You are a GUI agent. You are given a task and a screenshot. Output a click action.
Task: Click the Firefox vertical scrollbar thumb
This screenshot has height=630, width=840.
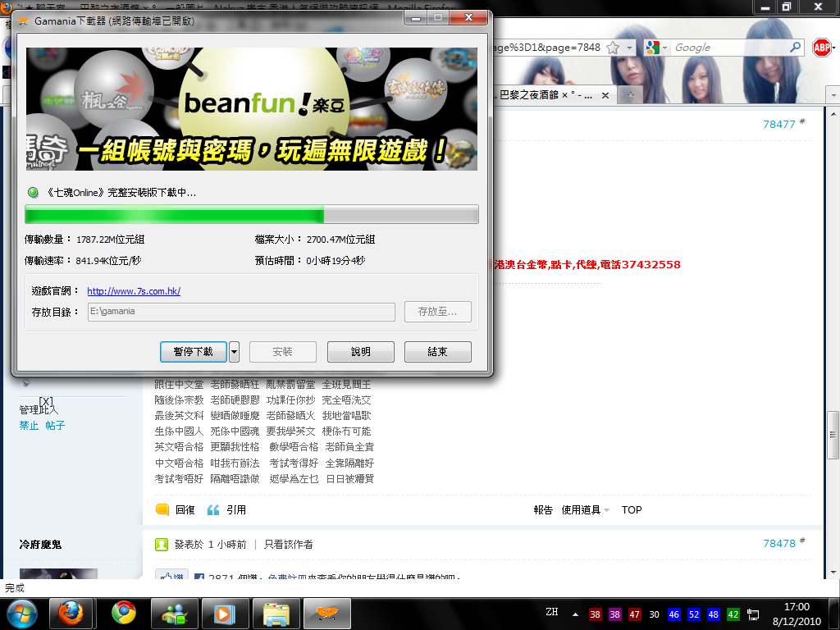click(x=833, y=435)
